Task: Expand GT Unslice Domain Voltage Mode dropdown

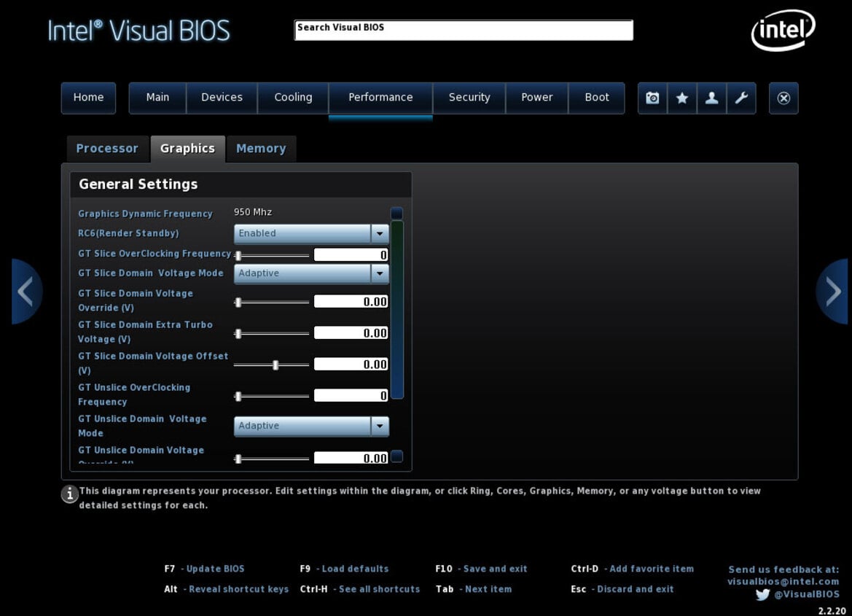Action: 311,426
